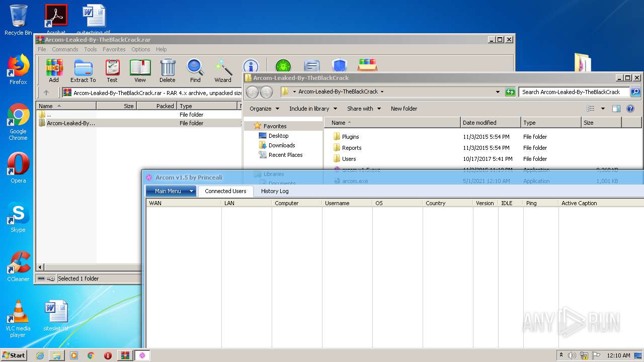The image size is (644, 362).
Task: Open Explorer help question mark icon
Action: point(630,109)
